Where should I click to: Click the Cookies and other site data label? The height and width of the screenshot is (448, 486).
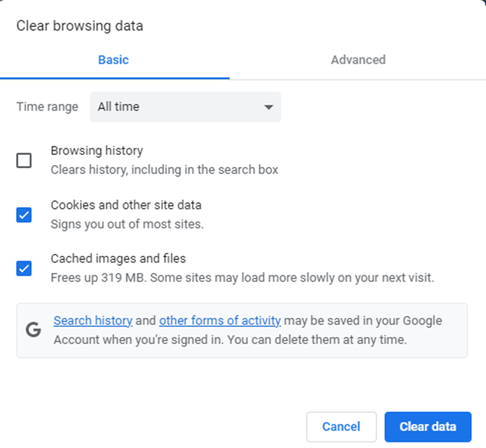click(126, 205)
